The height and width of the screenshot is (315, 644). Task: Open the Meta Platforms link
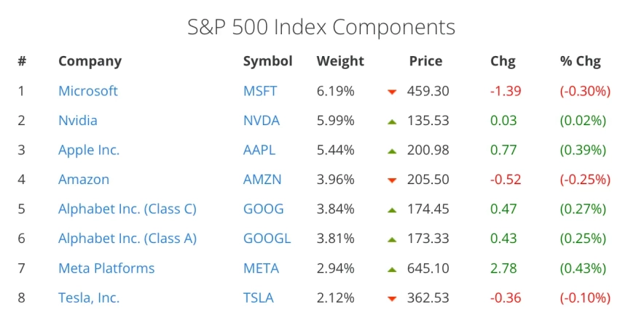(x=106, y=268)
